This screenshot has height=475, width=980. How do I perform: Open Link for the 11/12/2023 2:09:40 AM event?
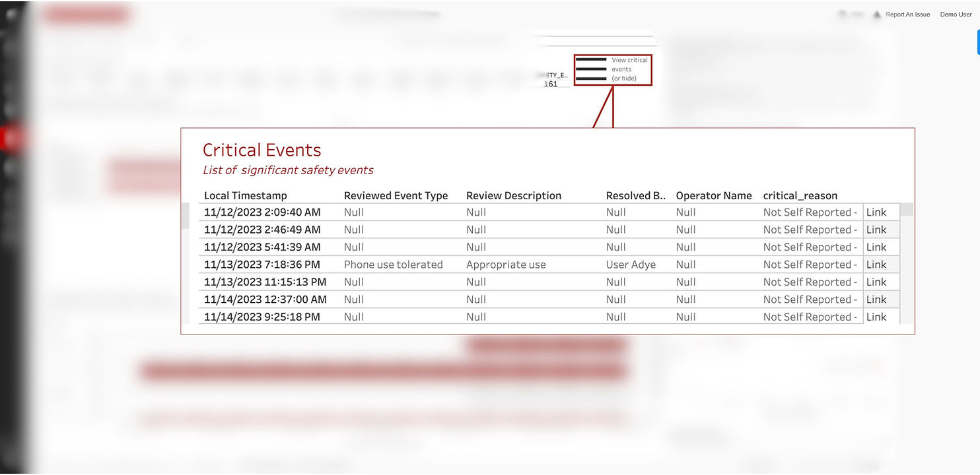pos(876,212)
